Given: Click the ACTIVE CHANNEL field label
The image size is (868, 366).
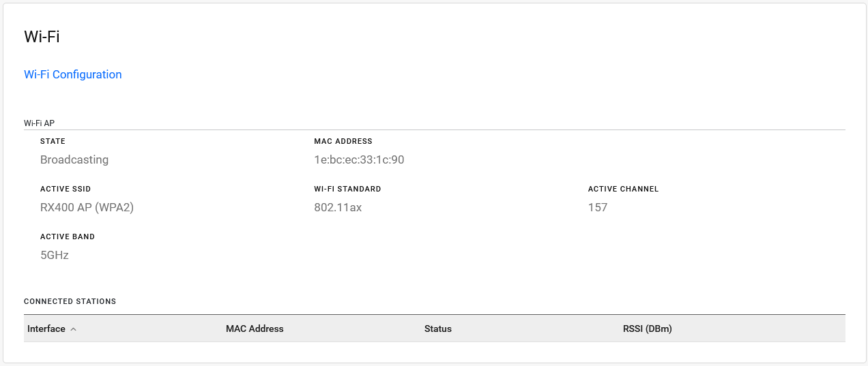Looking at the screenshot, I should point(623,189).
